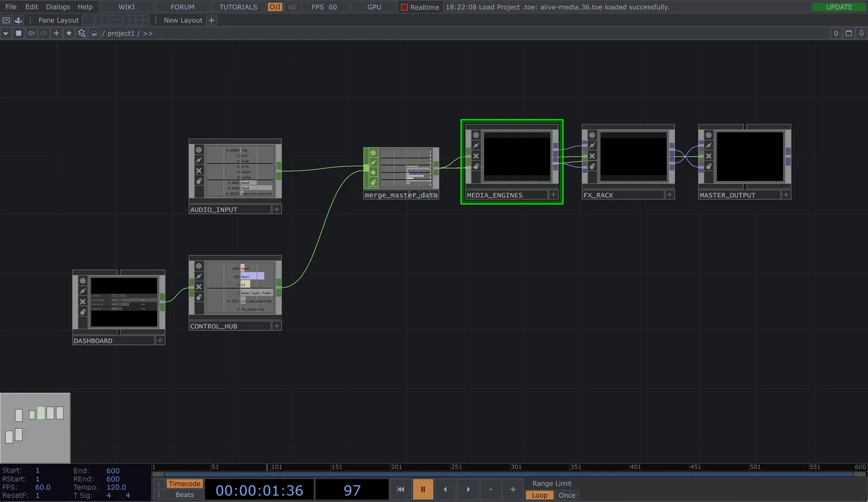Open the WIKI link
The image size is (868, 502).
[x=126, y=7]
